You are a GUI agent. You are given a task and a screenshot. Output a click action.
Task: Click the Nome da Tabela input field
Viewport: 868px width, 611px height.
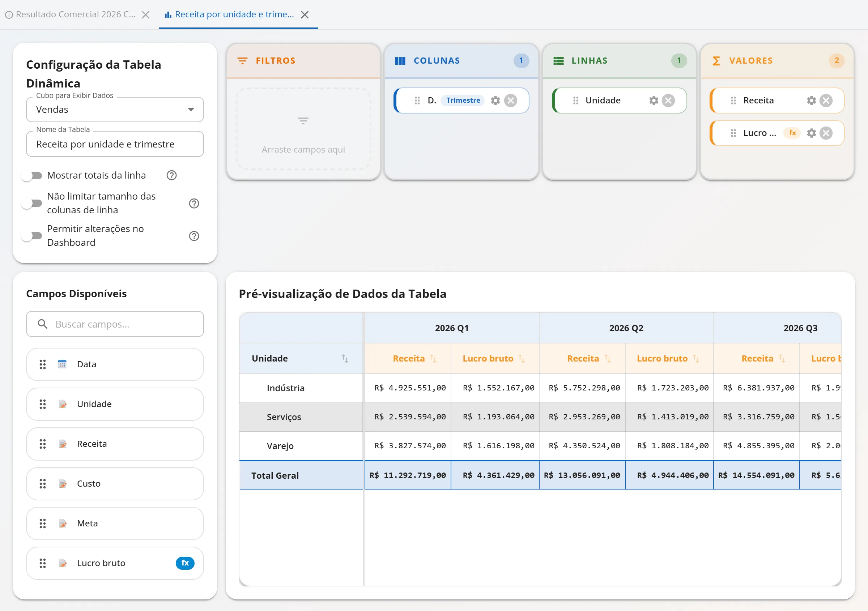[115, 144]
